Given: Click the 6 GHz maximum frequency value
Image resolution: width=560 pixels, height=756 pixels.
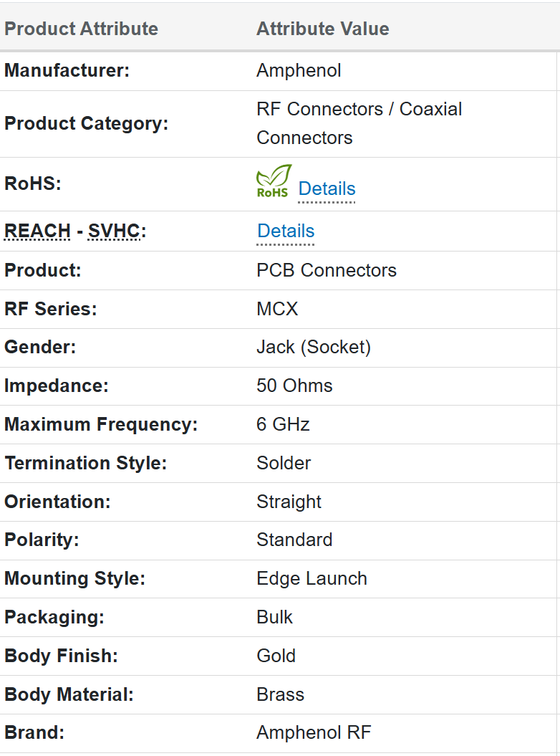Looking at the screenshot, I should click(x=283, y=424).
